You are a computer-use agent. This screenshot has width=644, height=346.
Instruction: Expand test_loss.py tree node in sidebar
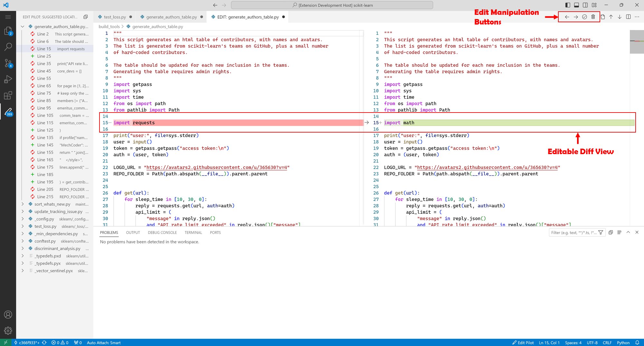[x=23, y=226]
